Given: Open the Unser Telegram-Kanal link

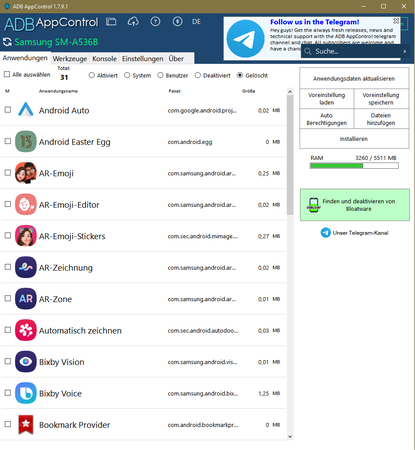Looking at the screenshot, I should point(355,233).
